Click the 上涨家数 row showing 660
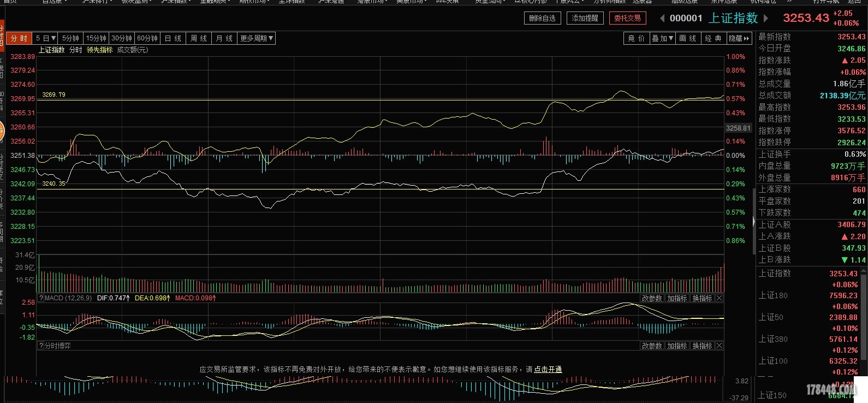Screen dimensions: 868x403 coord(812,189)
